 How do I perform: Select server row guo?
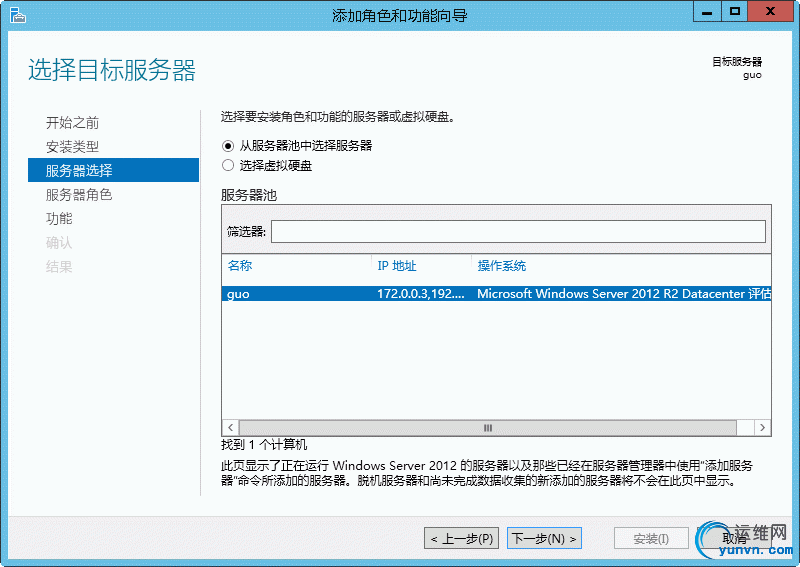pos(496,293)
